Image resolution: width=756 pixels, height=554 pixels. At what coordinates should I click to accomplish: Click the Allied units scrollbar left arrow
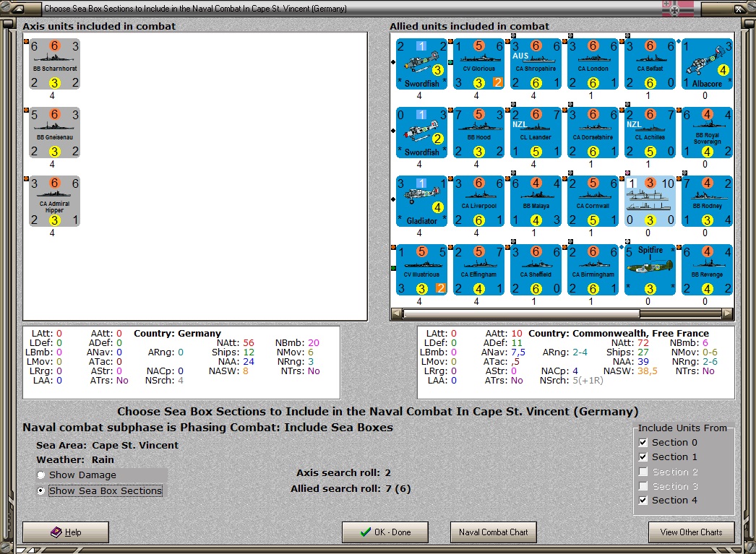coord(397,313)
